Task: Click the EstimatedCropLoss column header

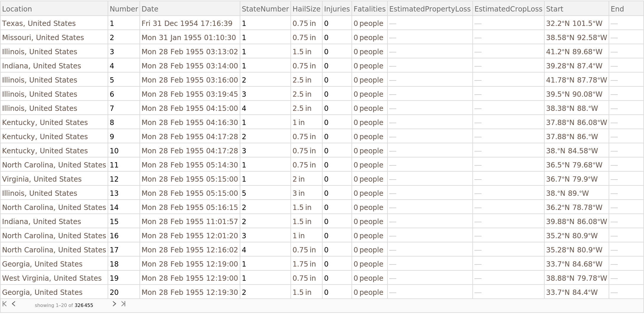Action: coord(508,9)
